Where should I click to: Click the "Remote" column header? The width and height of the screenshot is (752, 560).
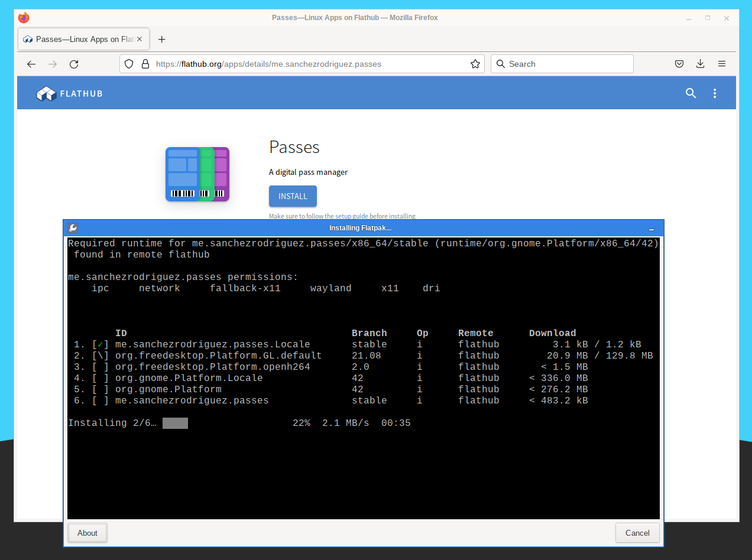coord(476,333)
